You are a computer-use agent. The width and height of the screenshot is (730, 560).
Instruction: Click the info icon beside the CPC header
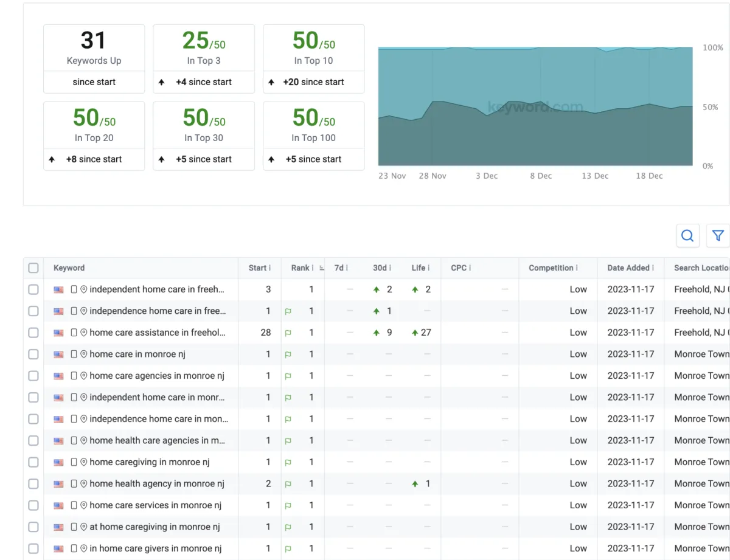470,268
